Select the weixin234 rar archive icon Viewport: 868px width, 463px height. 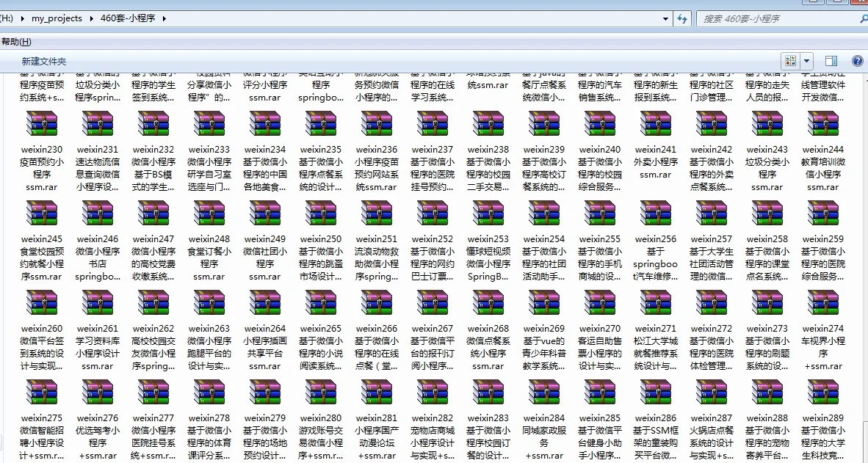pos(265,124)
